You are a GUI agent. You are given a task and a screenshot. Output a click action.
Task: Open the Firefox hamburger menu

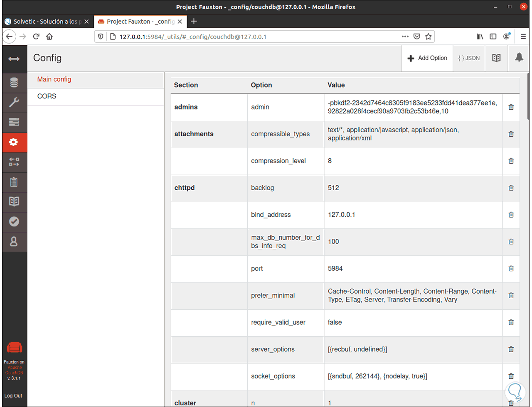[523, 37]
